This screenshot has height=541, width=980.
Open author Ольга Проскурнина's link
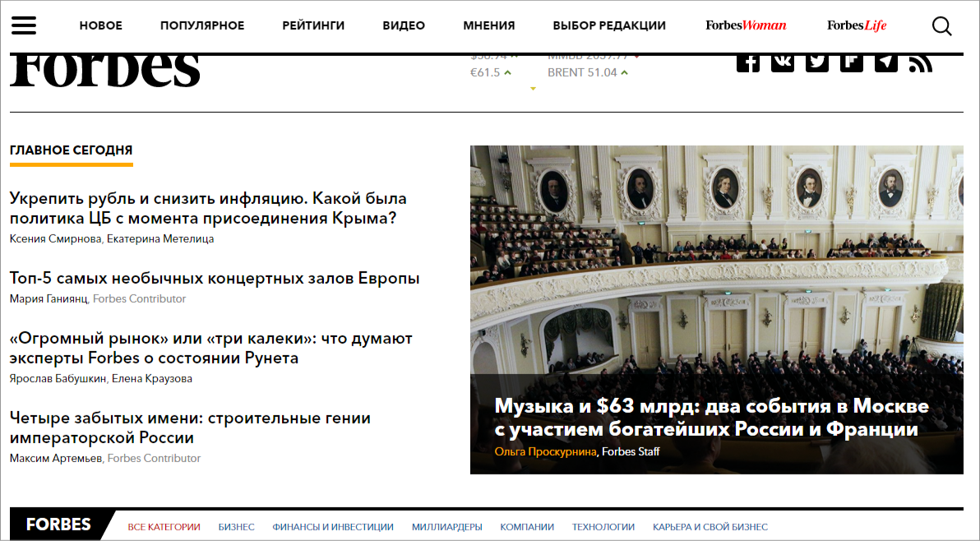pos(545,451)
